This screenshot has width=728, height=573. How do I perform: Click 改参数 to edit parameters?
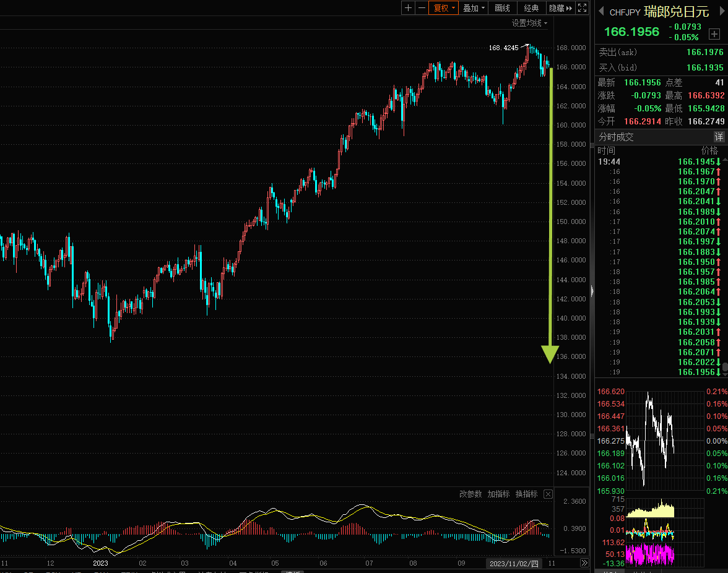click(470, 494)
